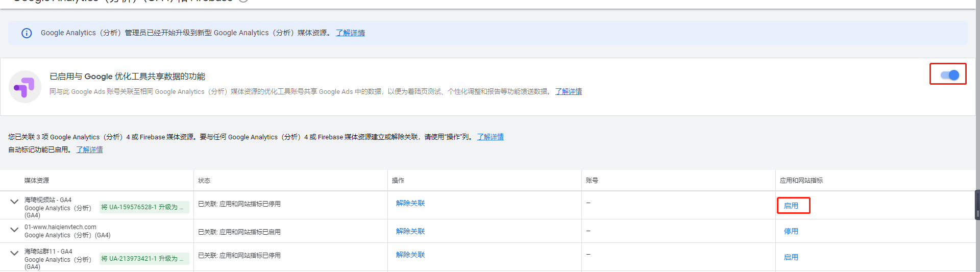This screenshot has height=272, width=980.
Task: Click the page vertical scrollbar handle
Action: (x=977, y=205)
